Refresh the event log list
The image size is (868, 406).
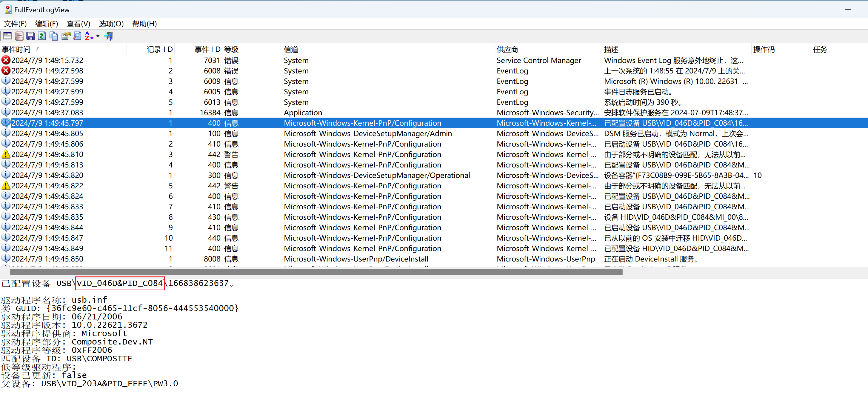point(42,36)
